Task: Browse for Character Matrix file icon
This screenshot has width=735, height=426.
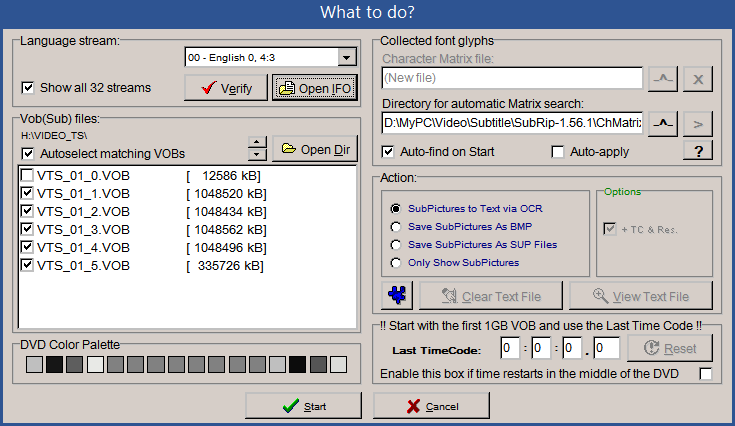Action: (x=663, y=78)
